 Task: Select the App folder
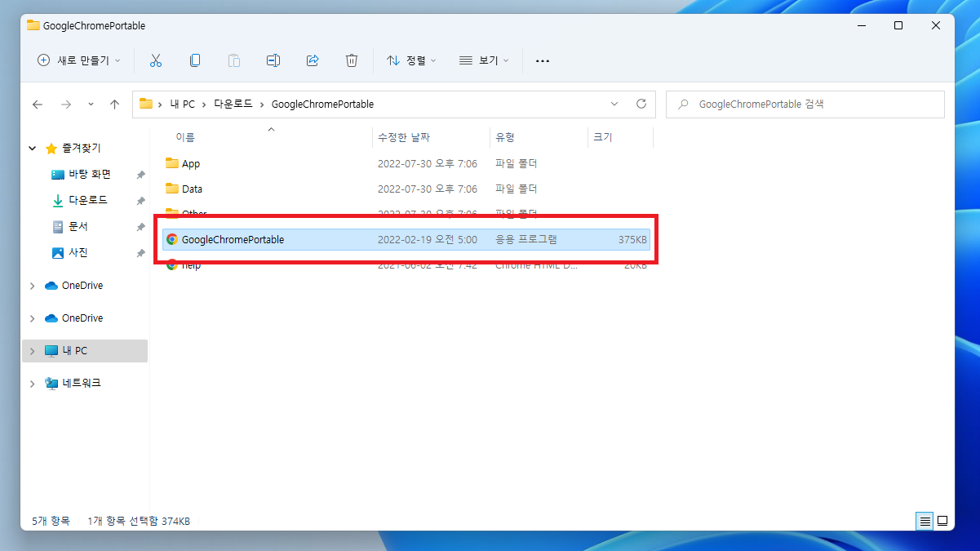click(x=406, y=163)
